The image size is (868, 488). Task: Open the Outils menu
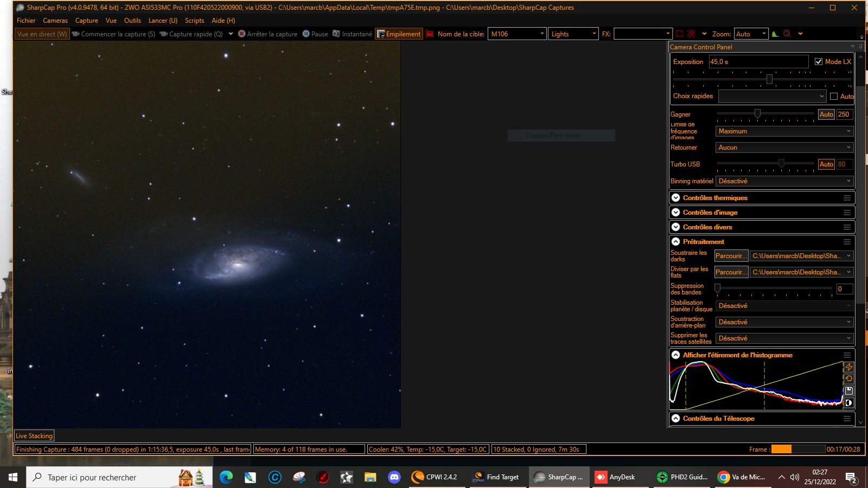[x=132, y=21]
